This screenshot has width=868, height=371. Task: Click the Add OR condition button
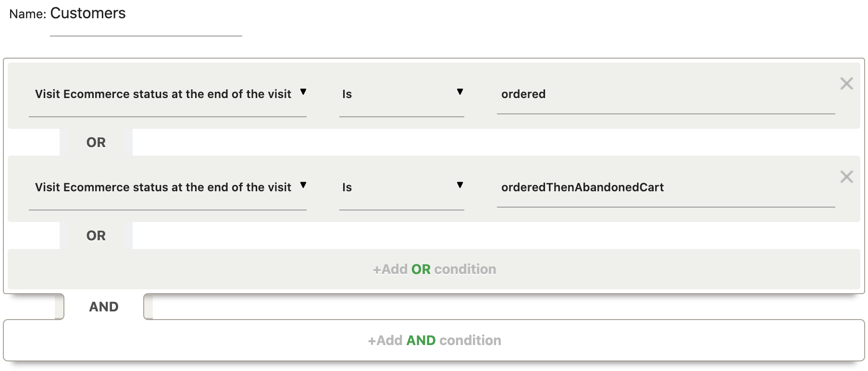tap(434, 269)
